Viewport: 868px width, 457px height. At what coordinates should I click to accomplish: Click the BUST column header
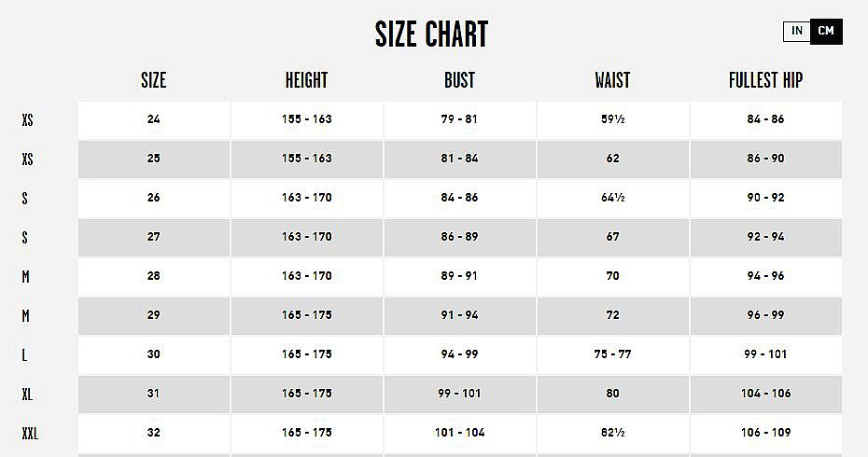459,80
